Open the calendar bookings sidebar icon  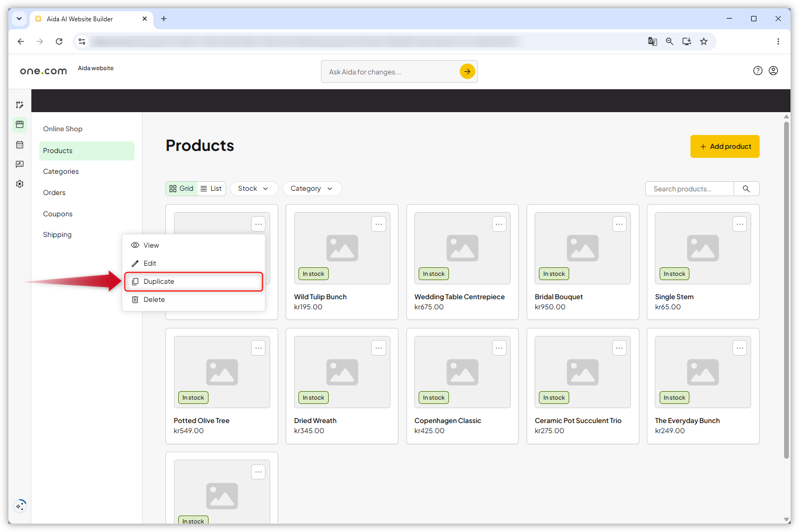(20, 145)
